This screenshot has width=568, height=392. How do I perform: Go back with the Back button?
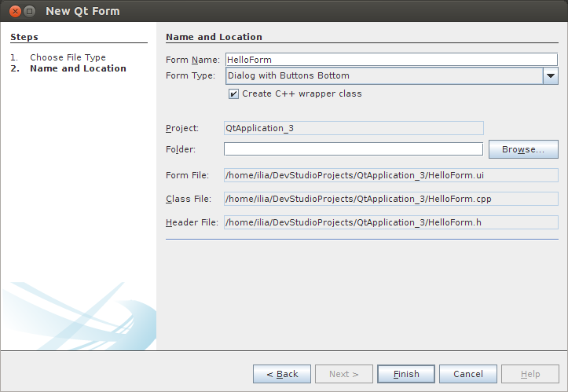tap(282, 374)
